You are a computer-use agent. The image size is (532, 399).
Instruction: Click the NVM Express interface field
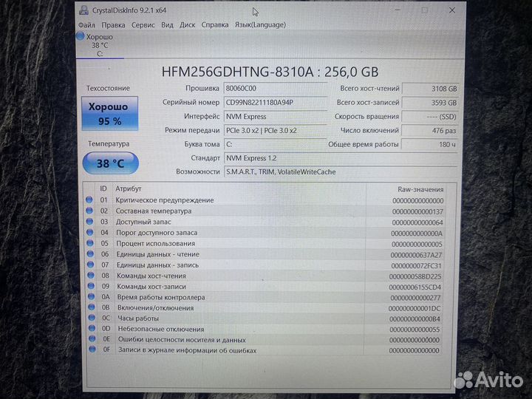click(275, 117)
